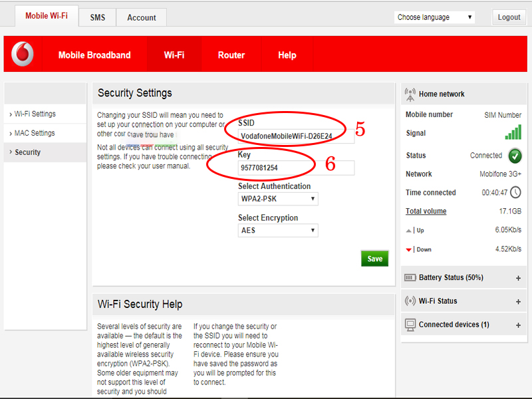Screen dimensions: 532x399
Task: Click the Battery Status battery icon
Action: click(x=410, y=277)
